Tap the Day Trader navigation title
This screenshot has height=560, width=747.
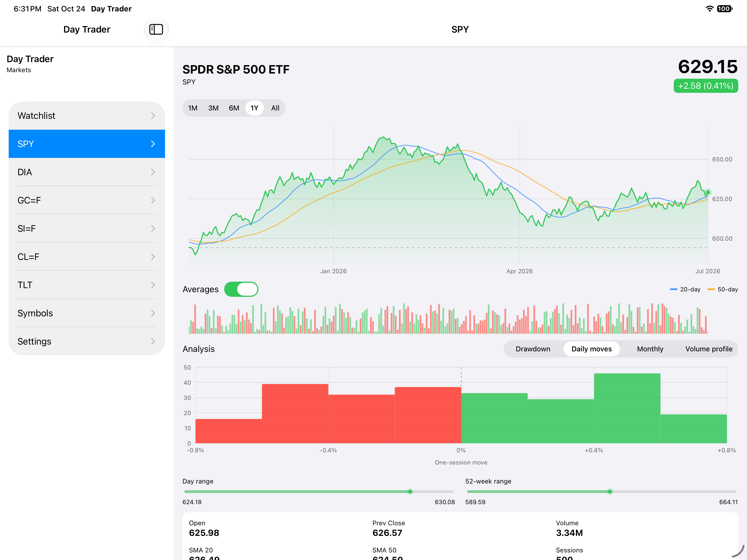[87, 29]
